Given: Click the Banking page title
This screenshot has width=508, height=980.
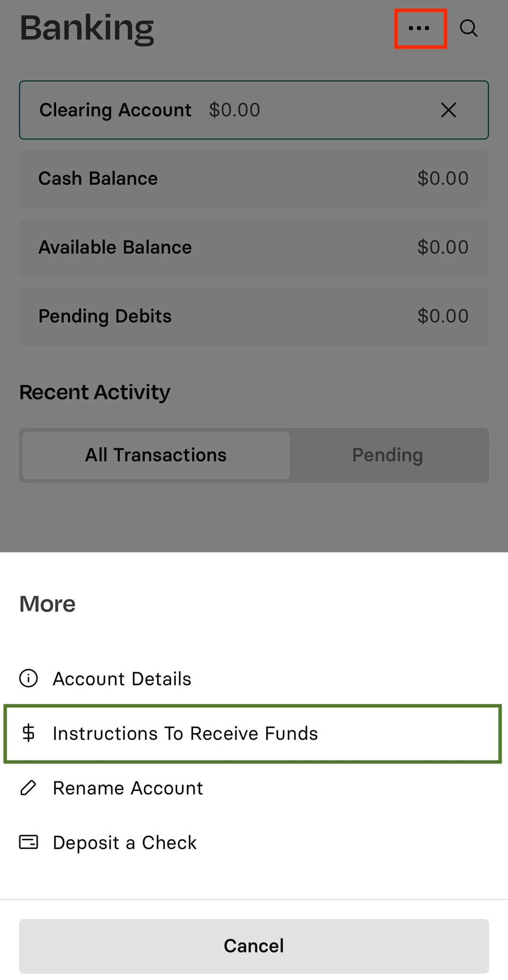Looking at the screenshot, I should pos(87,29).
